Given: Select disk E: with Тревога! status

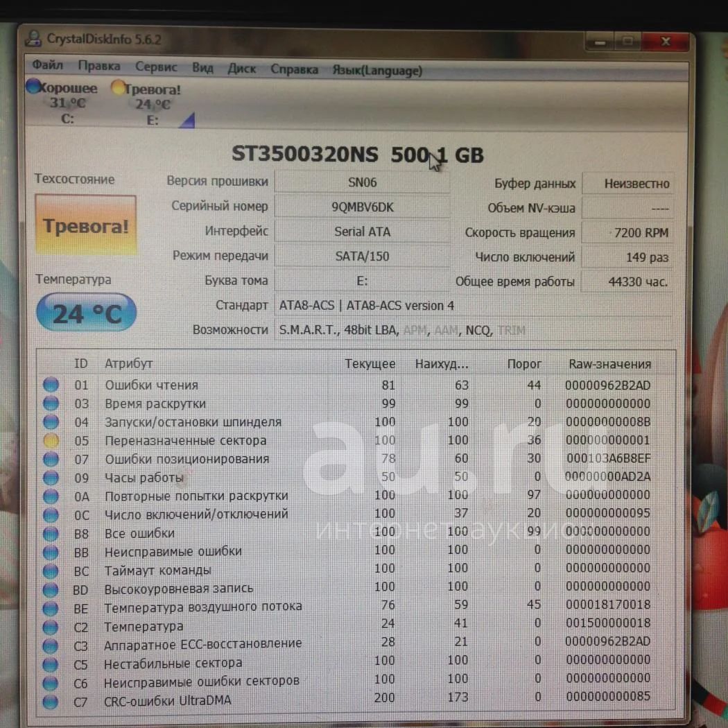Looking at the screenshot, I should point(146,105).
